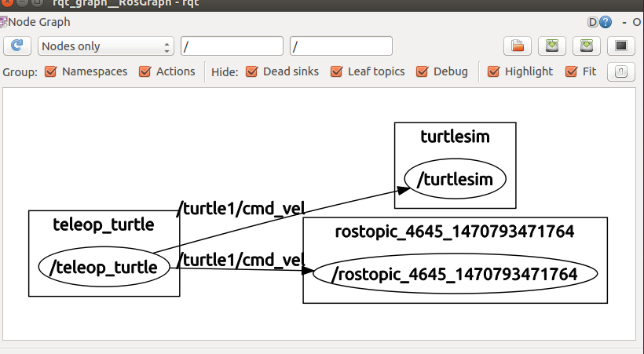Disable the Namespaces grouping checkbox
This screenshot has height=354, width=644.
click(51, 71)
